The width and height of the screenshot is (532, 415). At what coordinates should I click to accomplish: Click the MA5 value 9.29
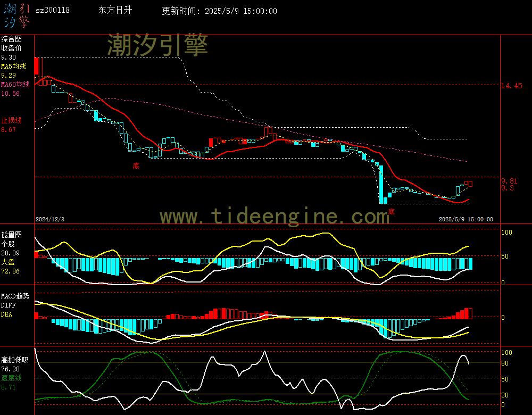point(9,76)
